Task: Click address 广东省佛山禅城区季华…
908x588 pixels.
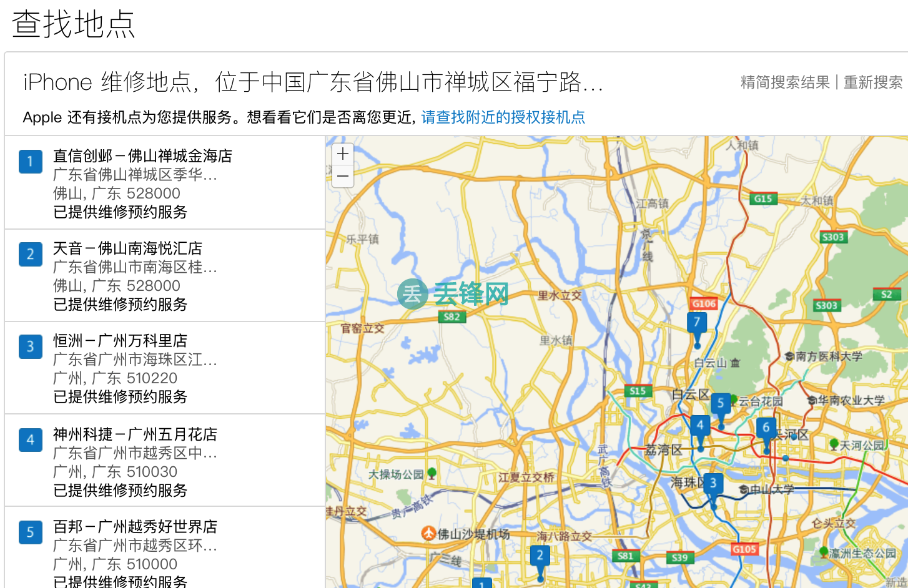Action: click(135, 175)
